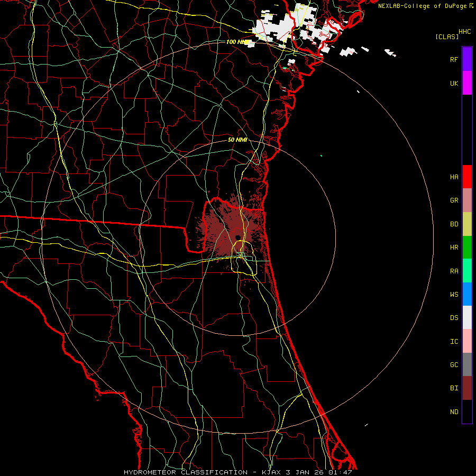Click the IC legend label
The image size is (476, 476).
[x=454, y=342]
